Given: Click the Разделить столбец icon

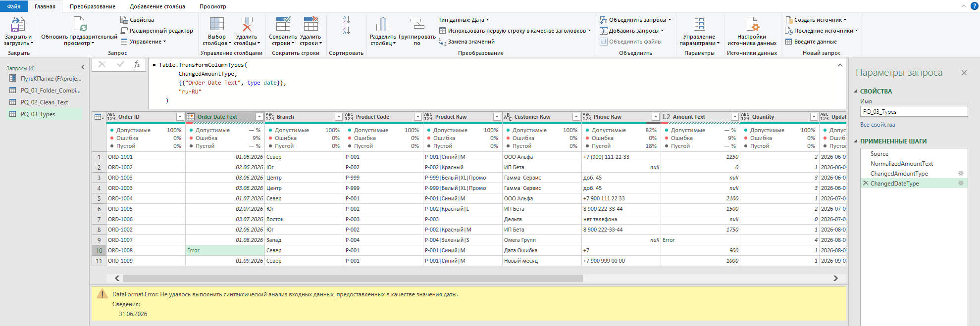Looking at the screenshot, I should tap(383, 24).
